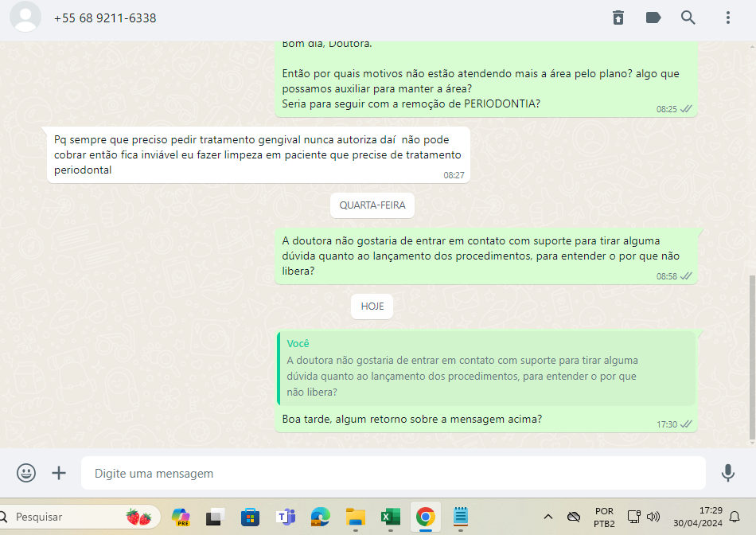Click the HOJE date separator

click(x=372, y=307)
